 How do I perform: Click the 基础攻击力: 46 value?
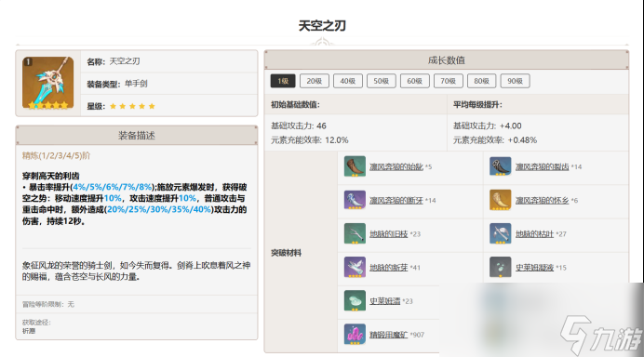tap(299, 126)
